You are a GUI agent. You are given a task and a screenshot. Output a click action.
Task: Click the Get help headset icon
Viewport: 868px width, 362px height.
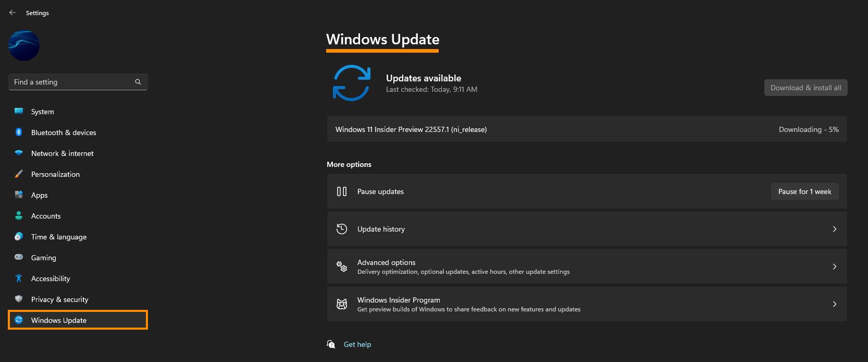tap(331, 344)
